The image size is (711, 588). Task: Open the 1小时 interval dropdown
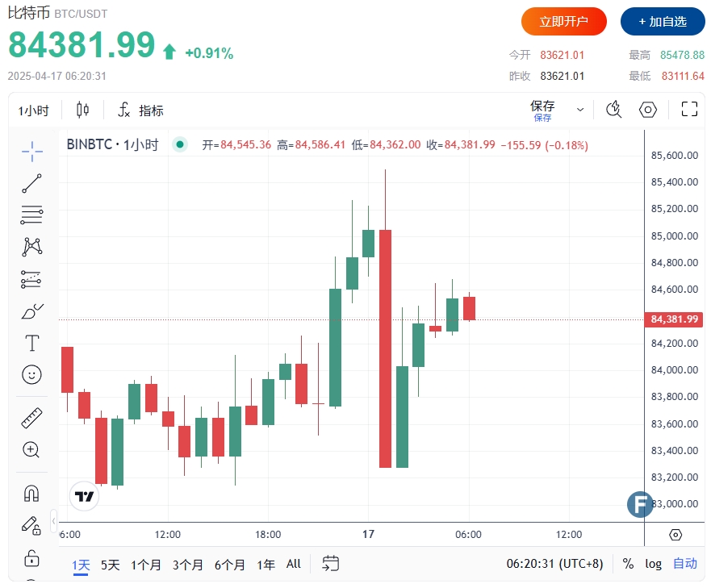[34, 111]
